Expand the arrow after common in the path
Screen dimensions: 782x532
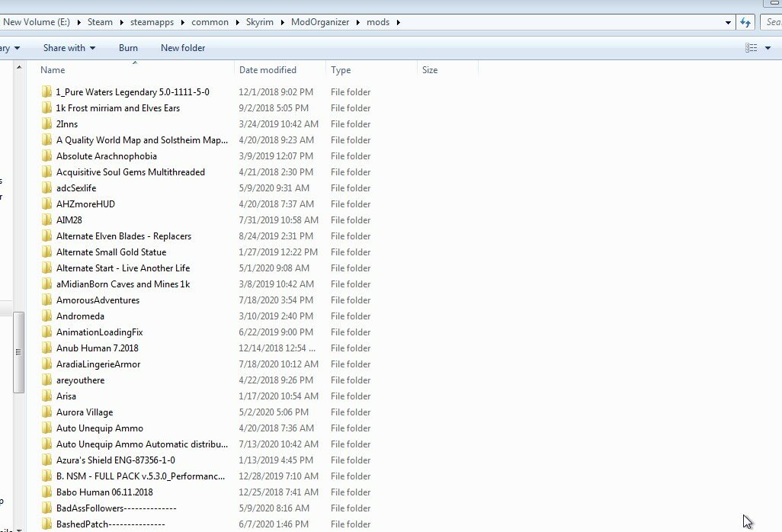click(x=237, y=22)
